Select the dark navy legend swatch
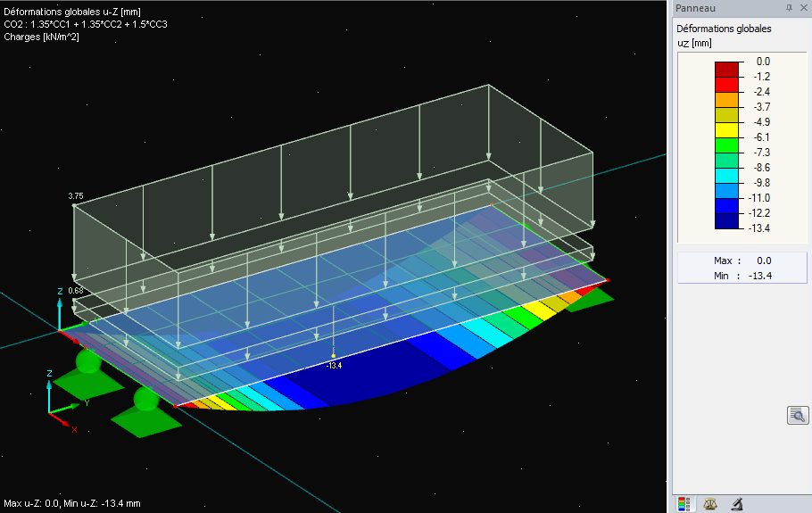This screenshot has height=513, width=812. [x=726, y=221]
